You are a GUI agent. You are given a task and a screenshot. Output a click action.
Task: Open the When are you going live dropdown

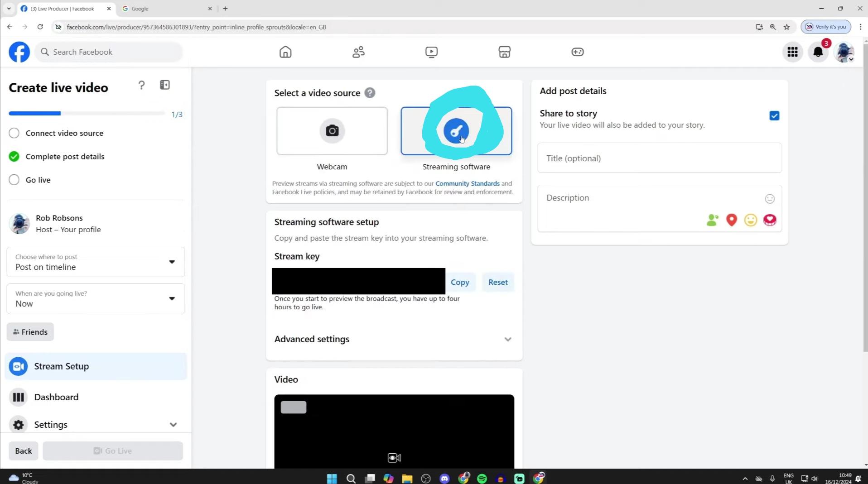pos(96,299)
